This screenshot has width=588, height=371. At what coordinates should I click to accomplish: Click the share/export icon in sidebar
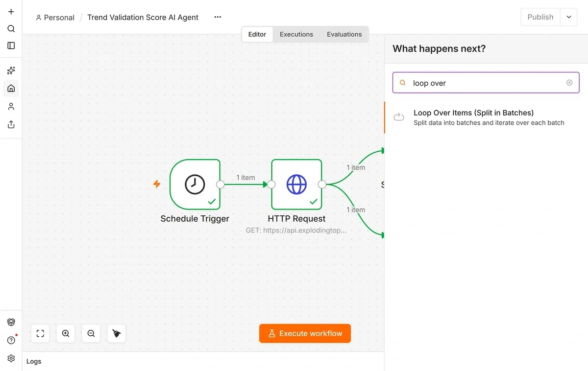[x=11, y=125]
